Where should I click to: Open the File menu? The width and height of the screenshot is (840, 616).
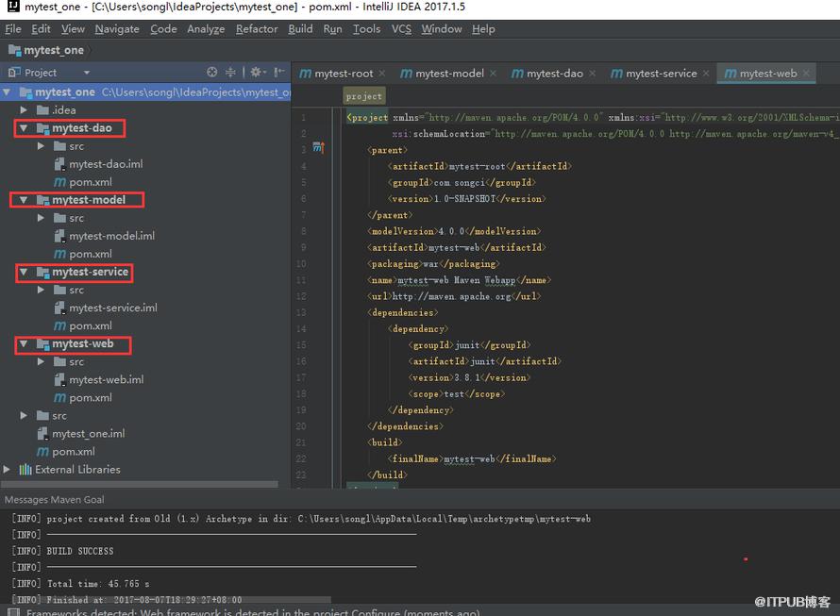[x=13, y=29]
